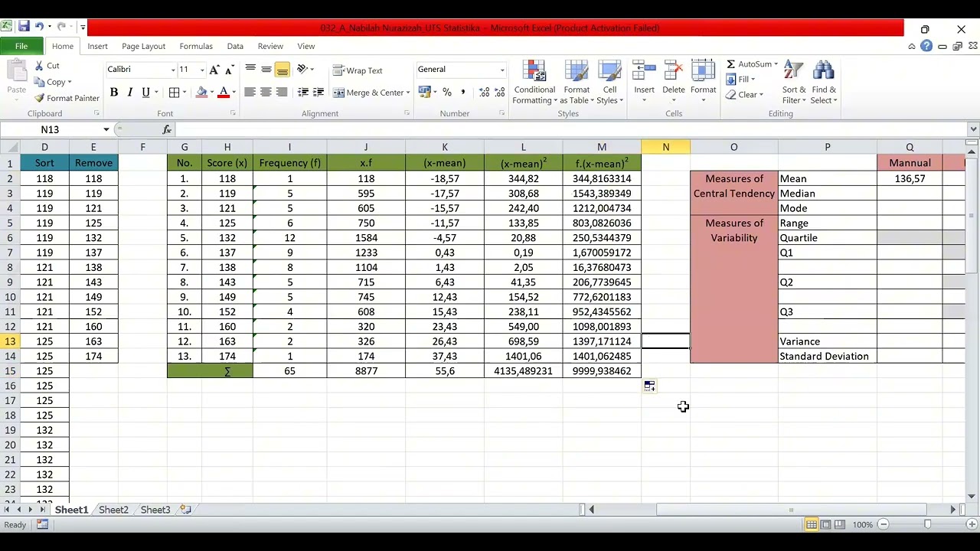Click Increase Decimal icon
Image resolution: width=980 pixels, height=551 pixels.
point(485,93)
